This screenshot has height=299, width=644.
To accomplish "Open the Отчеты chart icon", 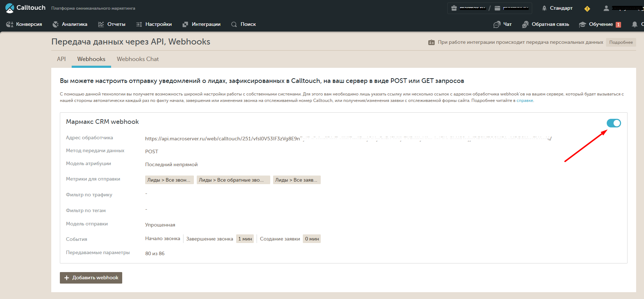I will click(x=101, y=24).
